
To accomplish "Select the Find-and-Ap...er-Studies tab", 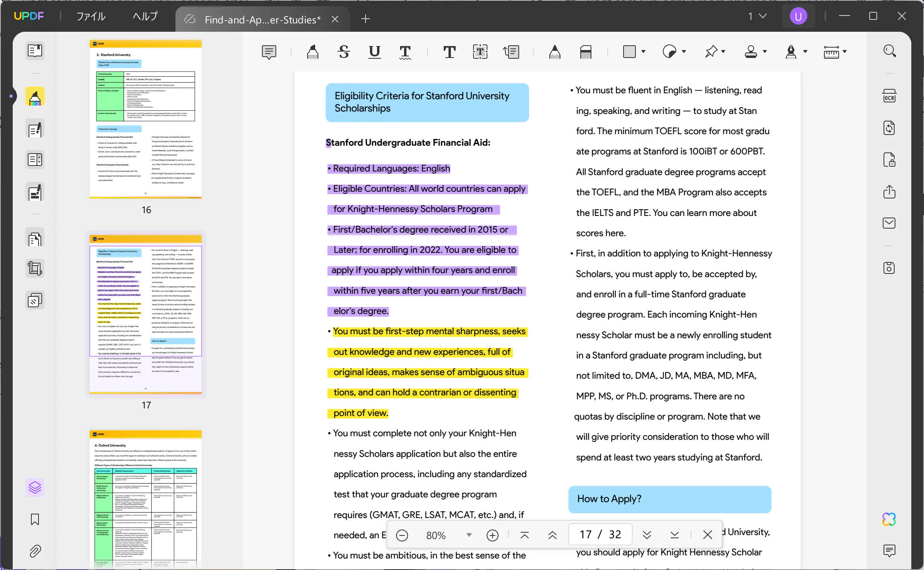I will tap(262, 19).
